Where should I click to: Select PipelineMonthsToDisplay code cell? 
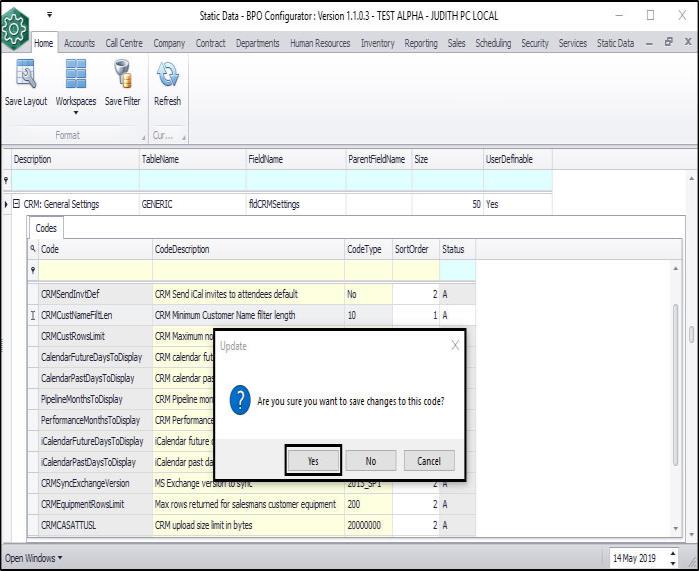[95, 399]
